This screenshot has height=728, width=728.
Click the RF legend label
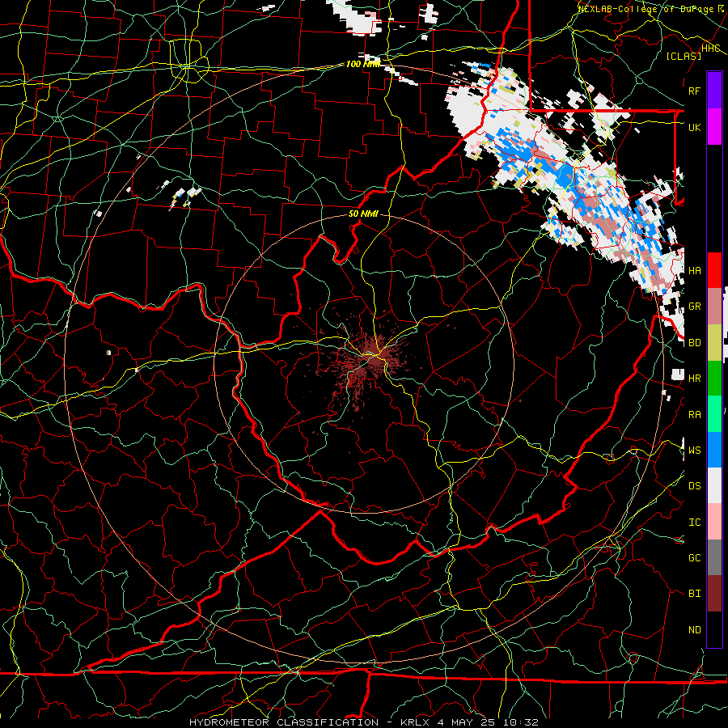(x=695, y=91)
